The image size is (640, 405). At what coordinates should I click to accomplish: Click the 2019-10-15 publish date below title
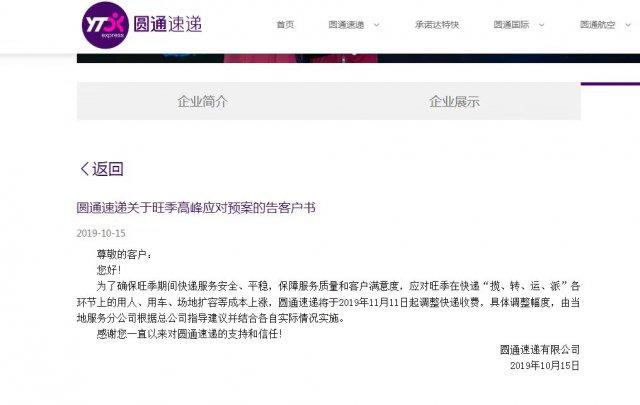click(x=101, y=234)
